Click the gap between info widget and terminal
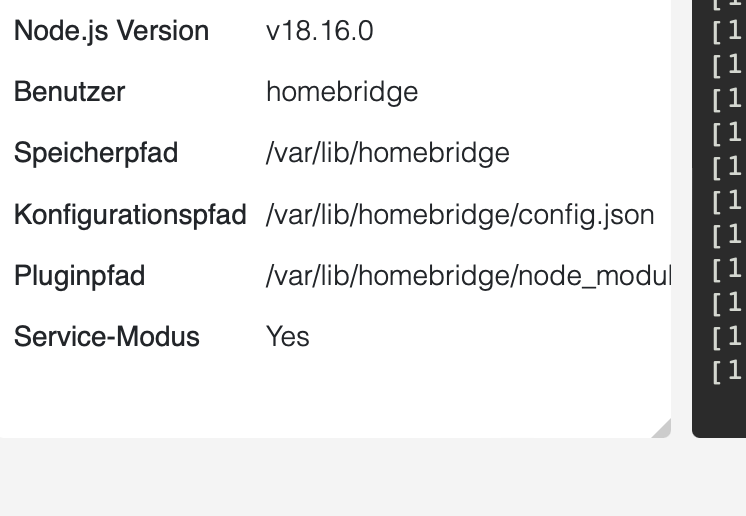Image resolution: width=746 pixels, height=516 pixels. click(681, 200)
